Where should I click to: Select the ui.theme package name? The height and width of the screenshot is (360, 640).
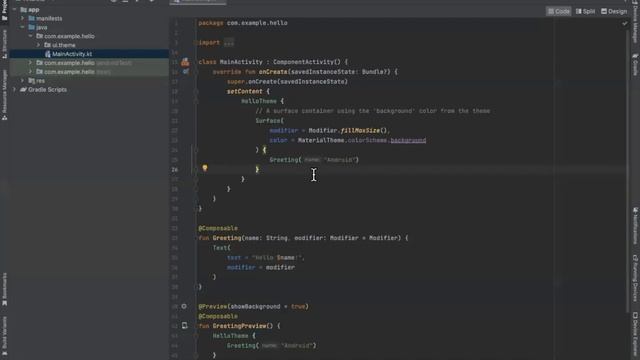pos(64,45)
